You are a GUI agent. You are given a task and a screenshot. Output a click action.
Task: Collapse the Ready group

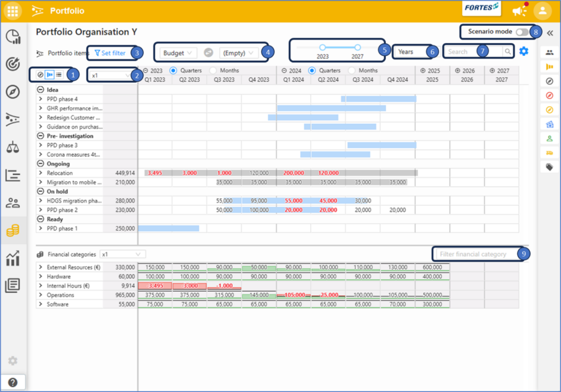coord(41,219)
